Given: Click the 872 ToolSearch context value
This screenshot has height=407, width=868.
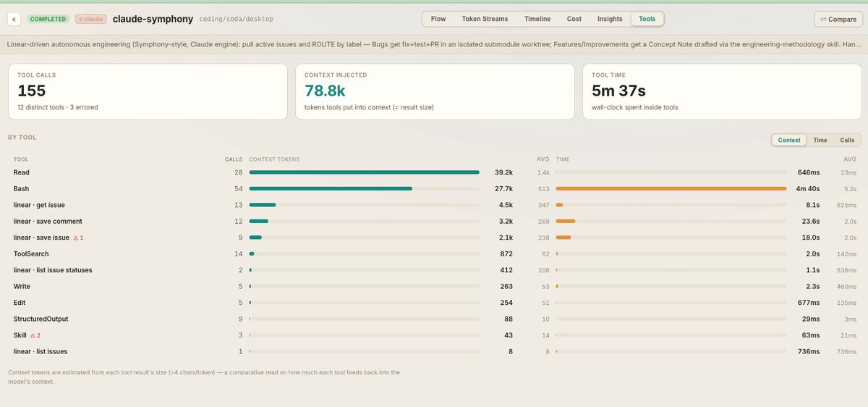Looking at the screenshot, I should pos(506,253).
